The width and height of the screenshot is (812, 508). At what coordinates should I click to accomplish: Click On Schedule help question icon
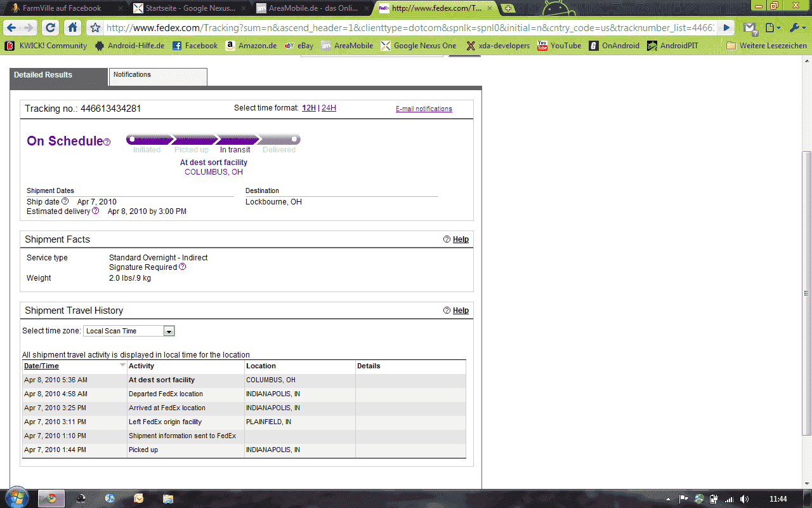coord(107,142)
